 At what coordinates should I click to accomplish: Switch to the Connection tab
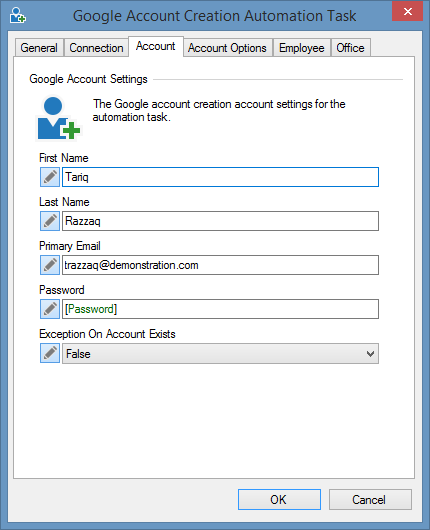point(96,48)
